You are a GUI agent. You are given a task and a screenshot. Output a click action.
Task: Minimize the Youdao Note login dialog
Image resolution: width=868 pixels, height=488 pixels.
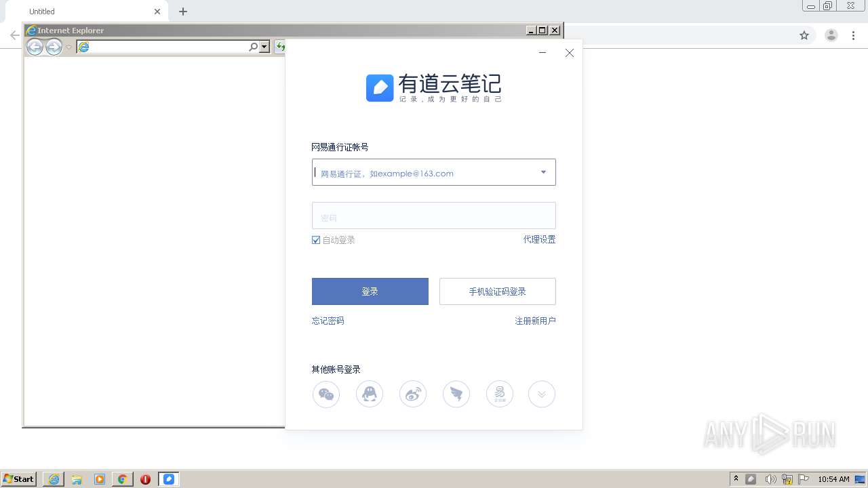542,53
